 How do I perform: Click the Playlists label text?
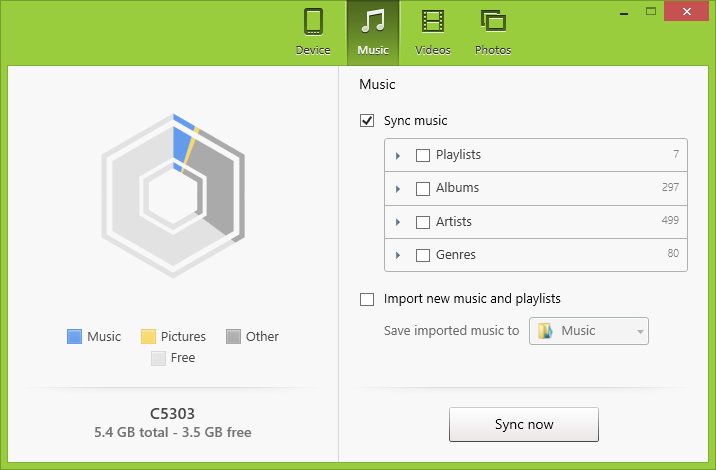pos(458,155)
